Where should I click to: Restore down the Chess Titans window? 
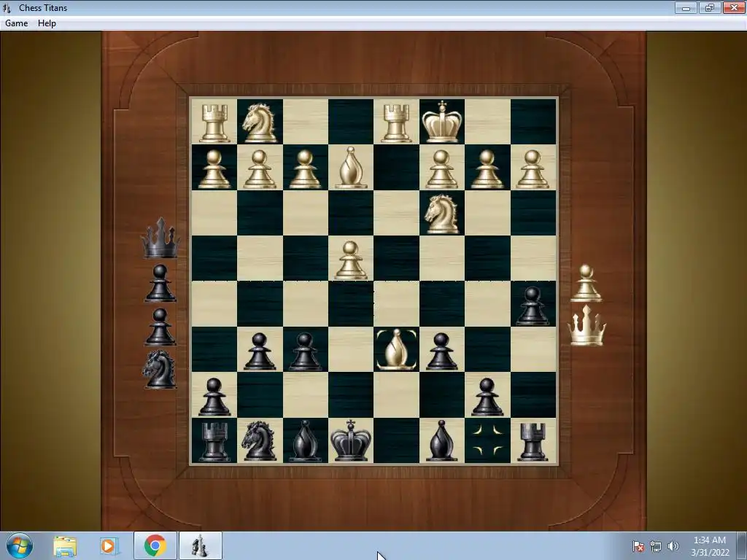tap(710, 7)
